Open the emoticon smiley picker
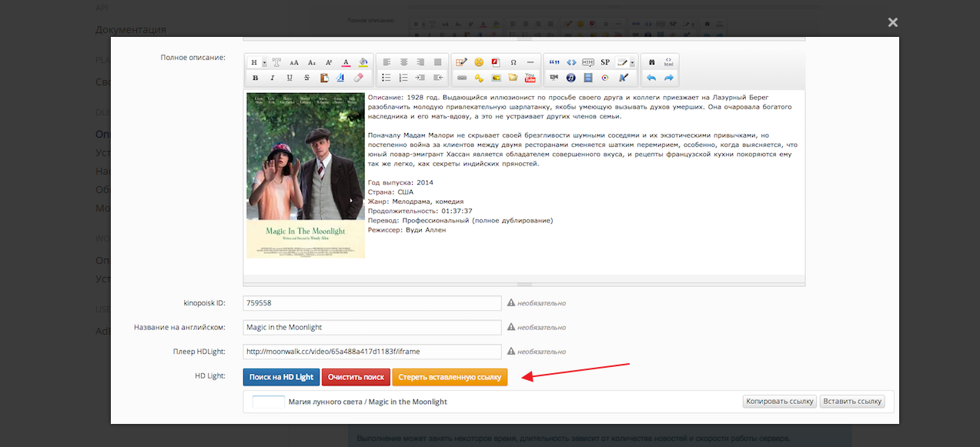980x447 pixels. 479,62
